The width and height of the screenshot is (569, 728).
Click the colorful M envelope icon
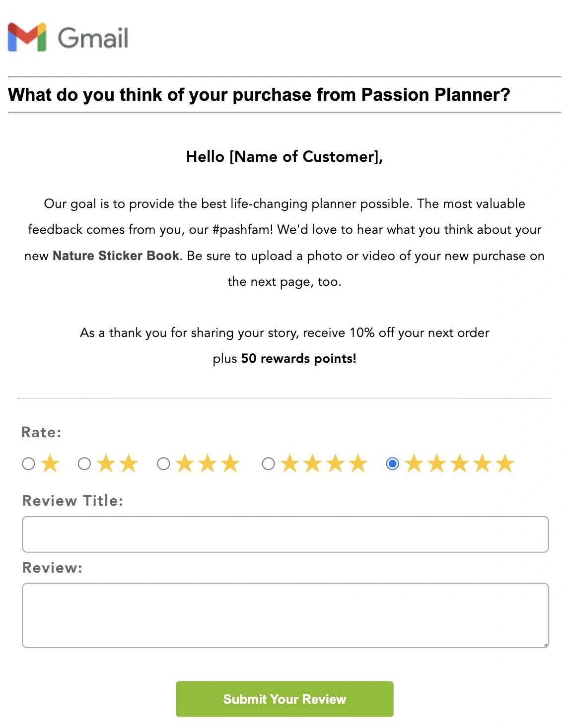pos(26,38)
